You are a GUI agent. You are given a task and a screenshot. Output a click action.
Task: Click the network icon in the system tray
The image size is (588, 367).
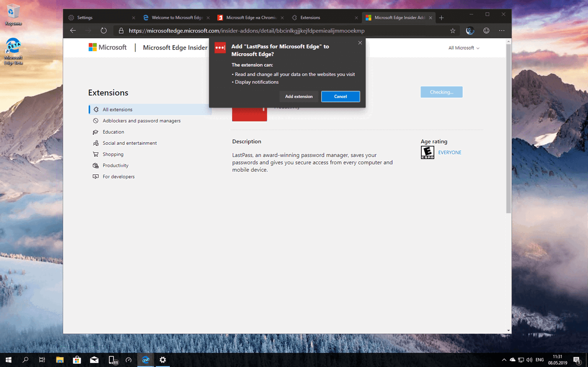(x=521, y=360)
